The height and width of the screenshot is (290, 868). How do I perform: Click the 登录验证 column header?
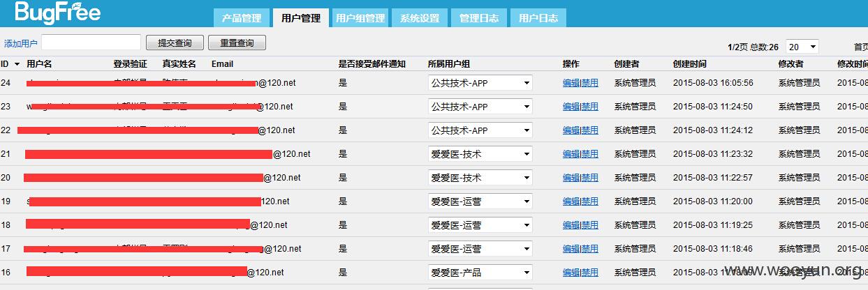point(130,63)
